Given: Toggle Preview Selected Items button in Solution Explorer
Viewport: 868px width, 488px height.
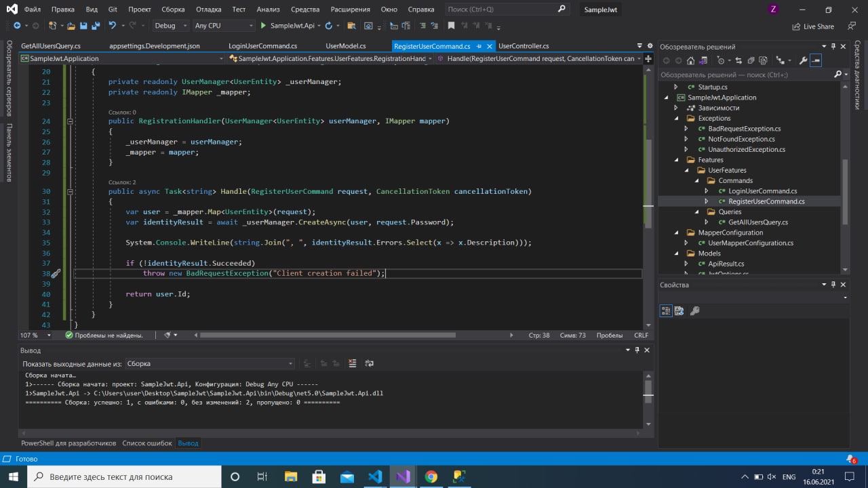Looking at the screenshot, I should (816, 61).
